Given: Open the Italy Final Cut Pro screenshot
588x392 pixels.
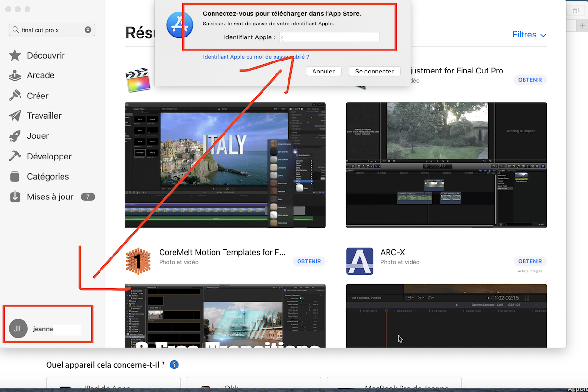Looking at the screenshot, I should pos(225,165).
